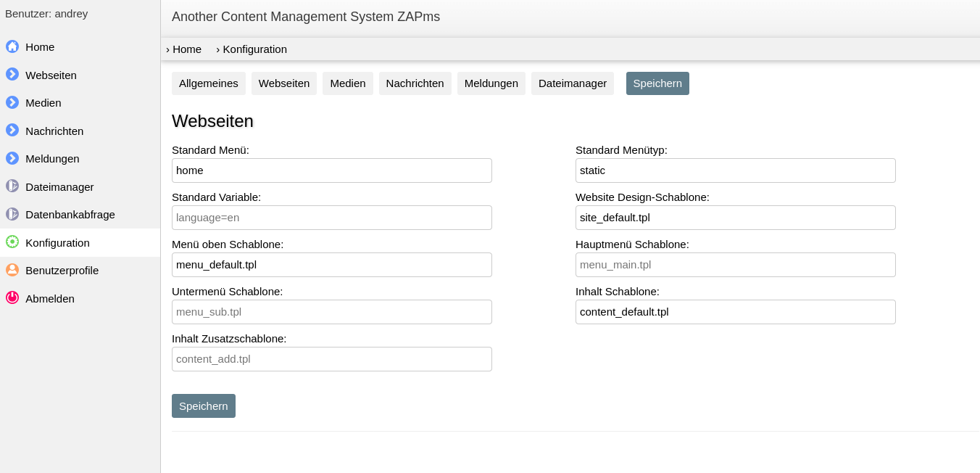The width and height of the screenshot is (980, 473).
Task: Switch to the Allgemeines tab
Action: 209,83
